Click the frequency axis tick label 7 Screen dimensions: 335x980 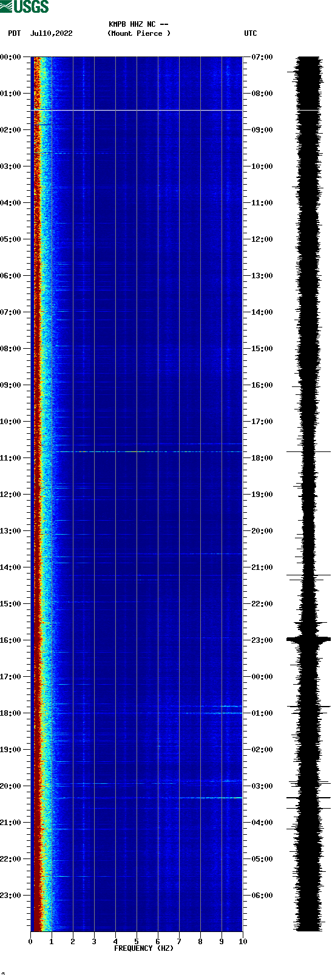pos(179,942)
